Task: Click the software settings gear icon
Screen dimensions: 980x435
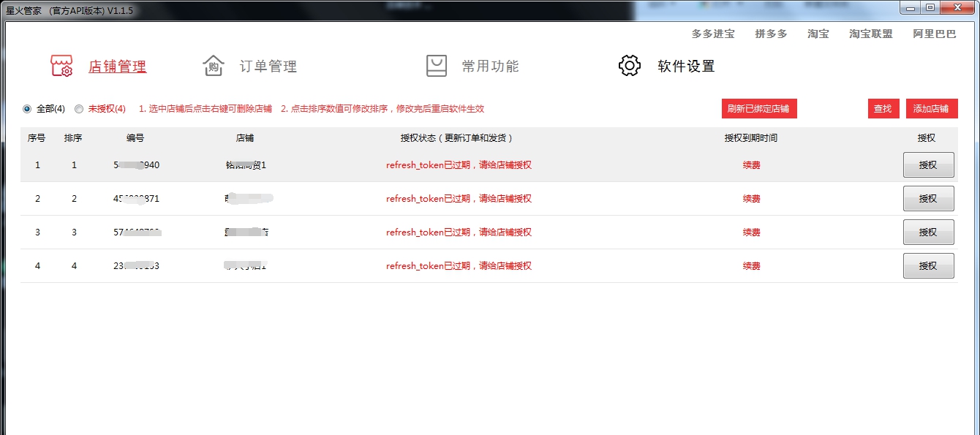Action: 629,66
